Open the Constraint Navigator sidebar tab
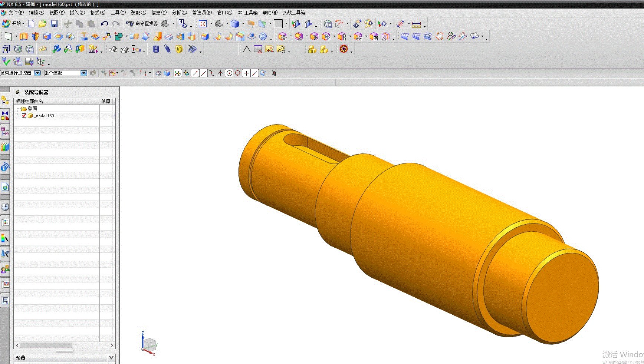This screenshot has width=644, height=364. (5, 116)
